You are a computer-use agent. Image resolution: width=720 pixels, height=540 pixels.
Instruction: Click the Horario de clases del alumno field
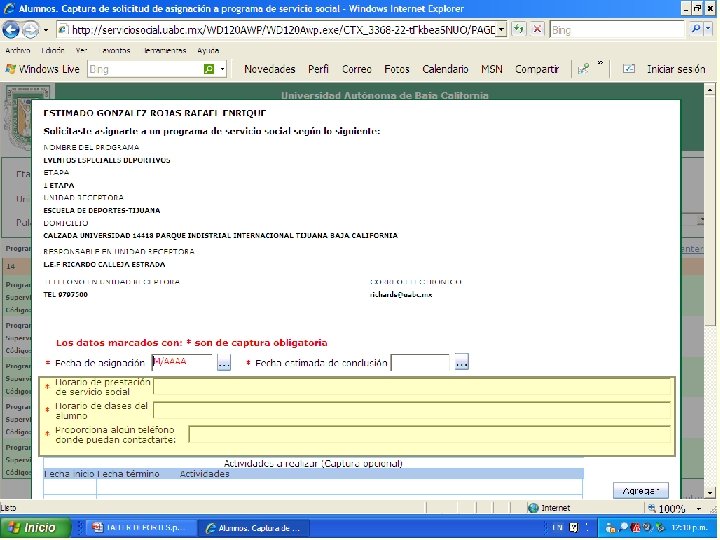412,411
